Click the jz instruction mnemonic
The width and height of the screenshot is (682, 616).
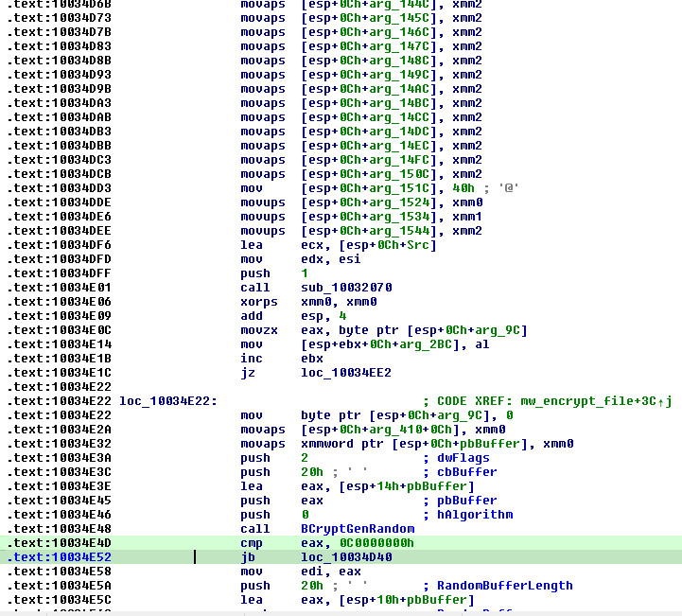click(248, 373)
